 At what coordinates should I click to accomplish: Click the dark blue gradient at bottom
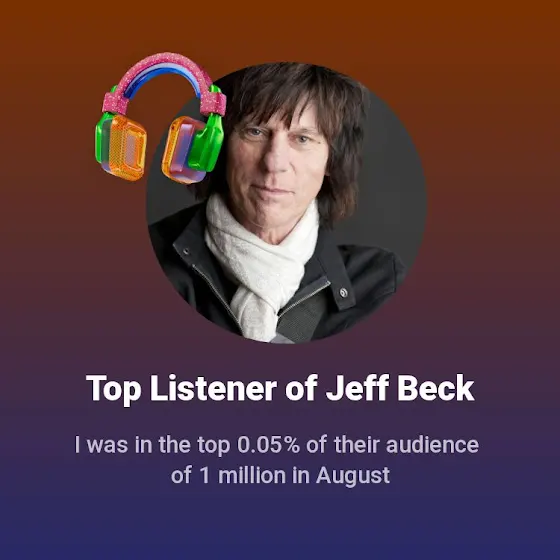pyautogui.click(x=280, y=529)
